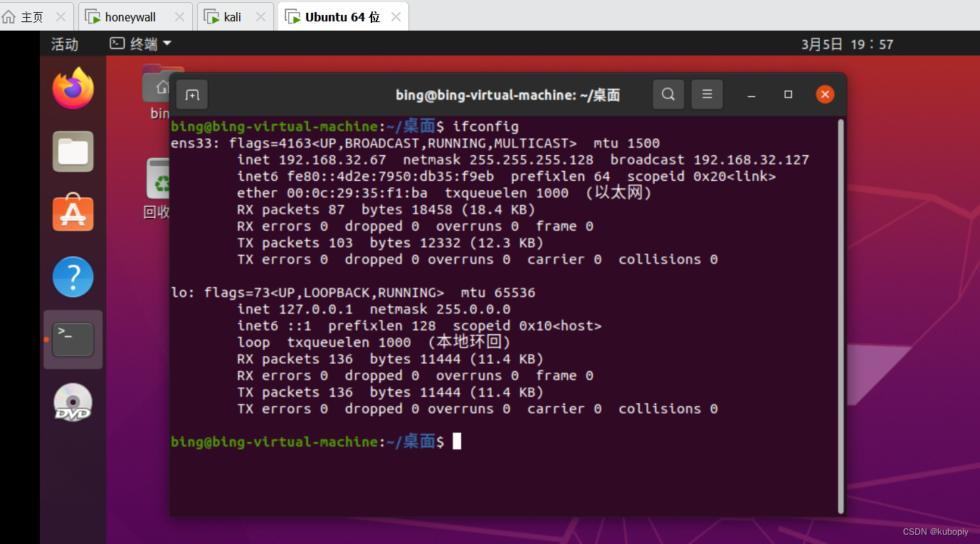The width and height of the screenshot is (980, 544).
Task: Close the honeywall VM tab
Action: tap(179, 16)
